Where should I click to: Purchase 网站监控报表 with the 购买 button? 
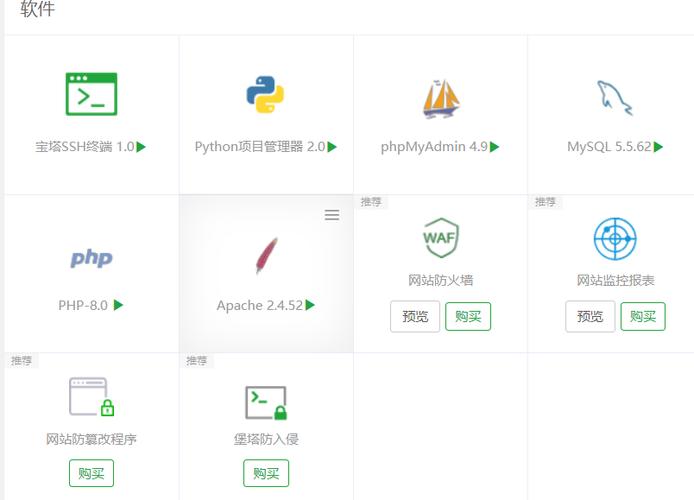tap(643, 316)
